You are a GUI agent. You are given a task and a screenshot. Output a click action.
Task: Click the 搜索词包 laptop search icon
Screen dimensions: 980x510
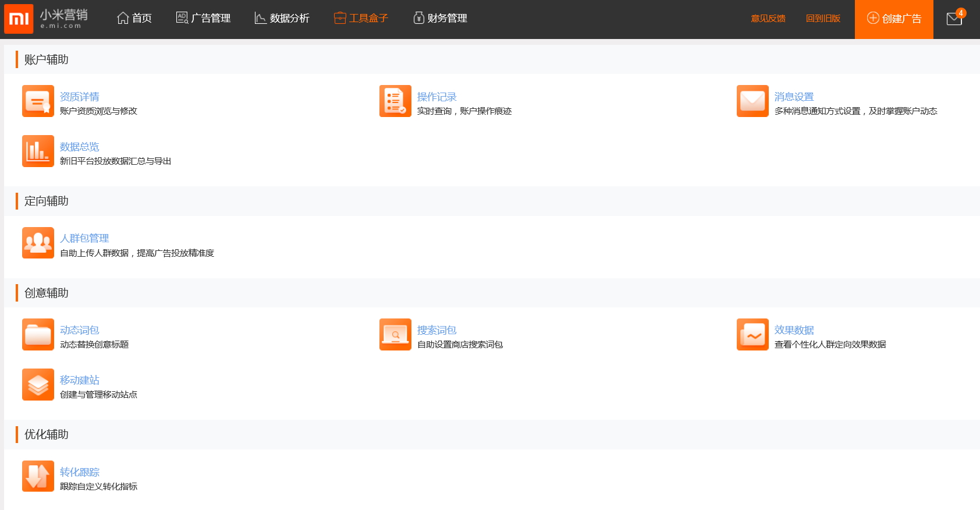click(395, 335)
